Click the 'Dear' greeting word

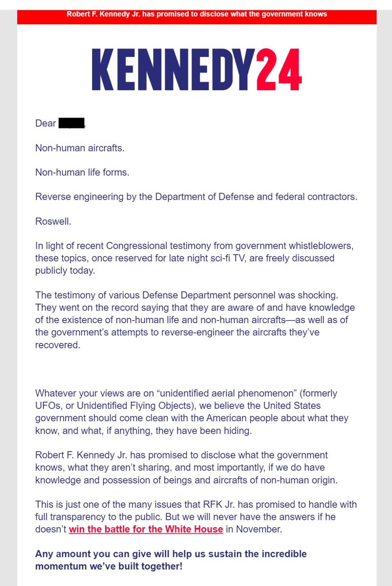[45, 123]
